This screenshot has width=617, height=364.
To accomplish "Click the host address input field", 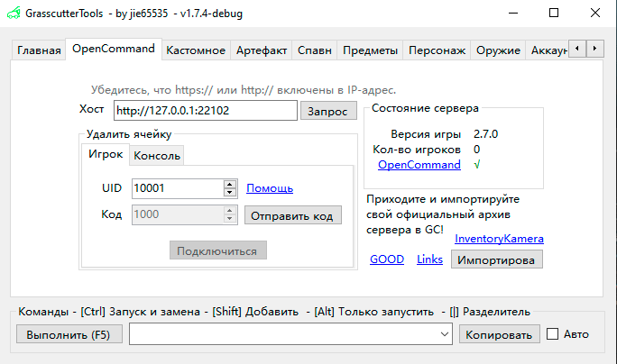I will (205, 111).
